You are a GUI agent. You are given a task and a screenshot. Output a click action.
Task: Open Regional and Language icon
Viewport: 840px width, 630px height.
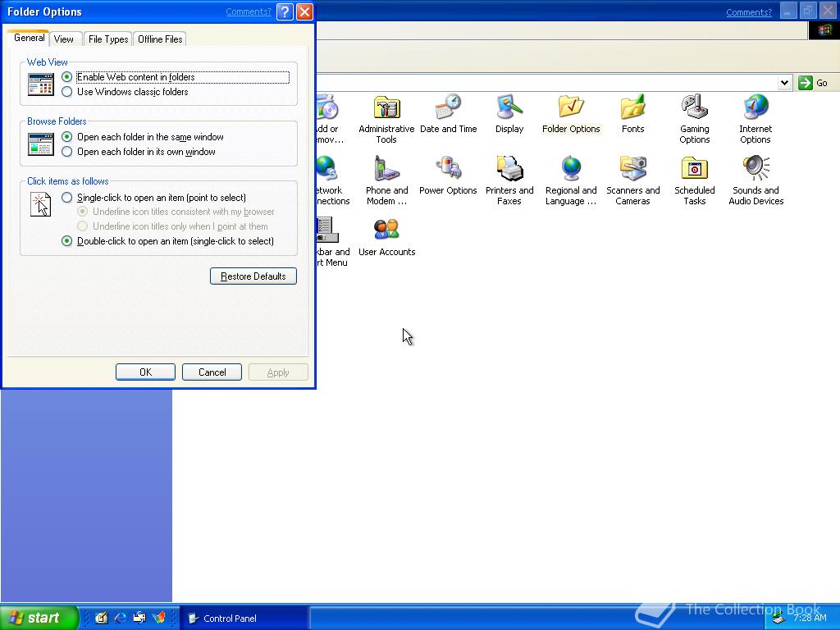571,180
